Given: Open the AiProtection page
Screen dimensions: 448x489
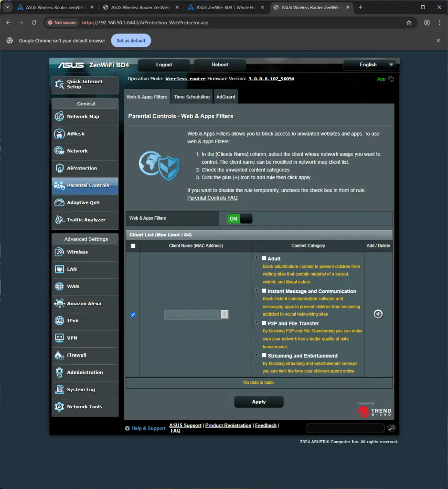Looking at the screenshot, I should pyautogui.click(x=85, y=168).
